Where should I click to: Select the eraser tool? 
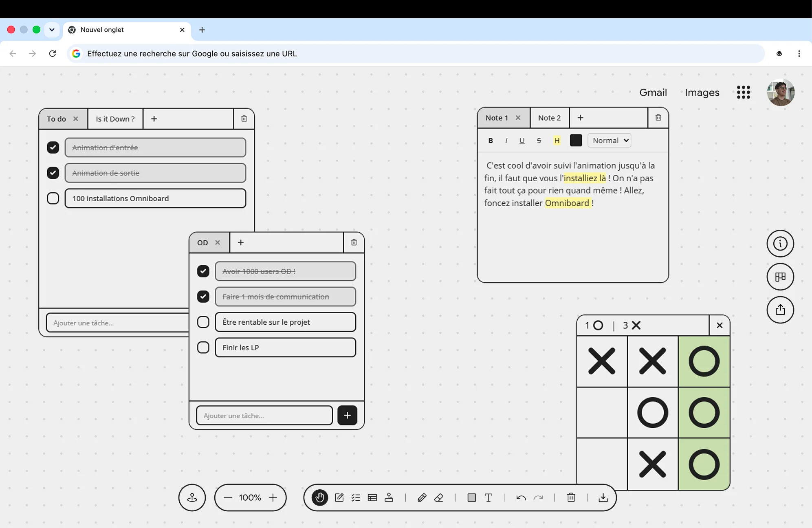[x=439, y=497]
